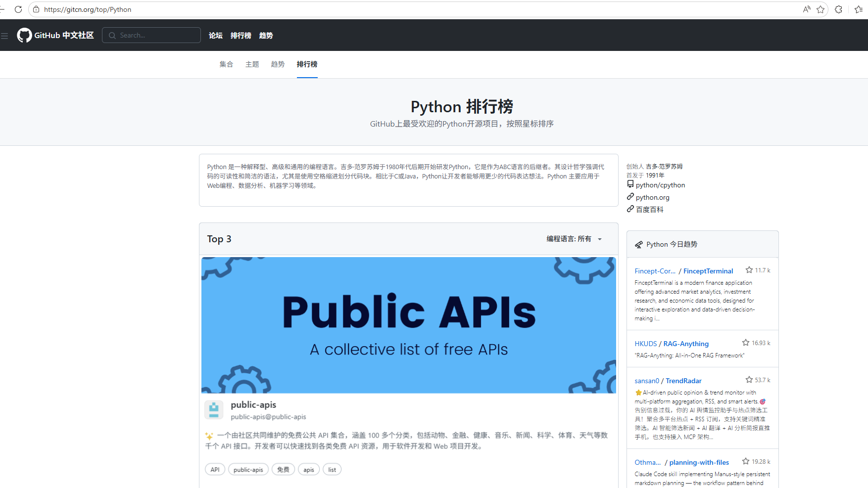Click the 免费 topic tag
The width and height of the screenshot is (868, 488).
point(283,470)
